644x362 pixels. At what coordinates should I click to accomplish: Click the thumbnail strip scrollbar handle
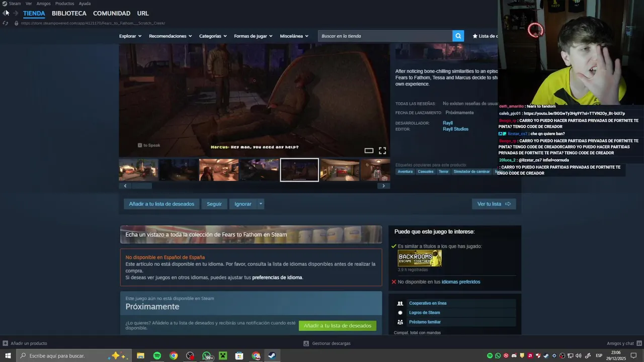[142, 186]
